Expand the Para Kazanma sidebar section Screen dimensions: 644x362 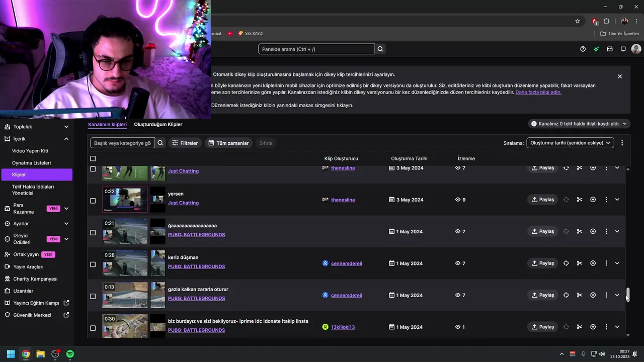(x=66, y=209)
